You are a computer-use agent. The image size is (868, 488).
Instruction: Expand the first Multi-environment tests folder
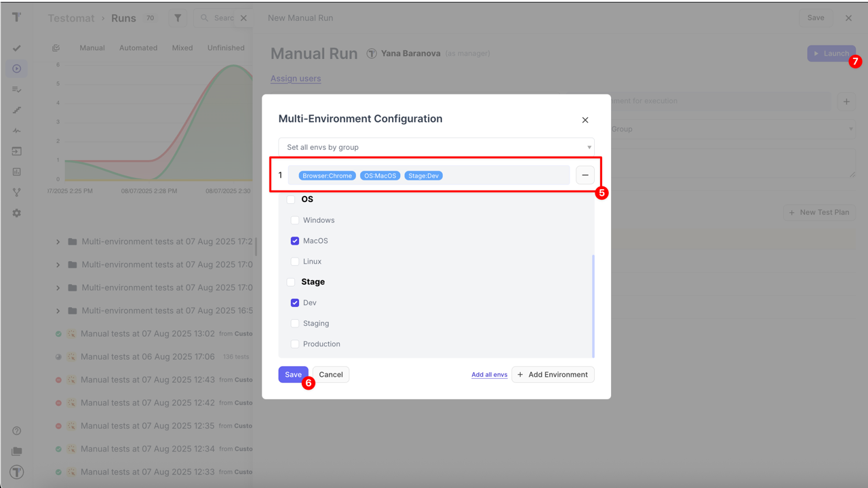(x=58, y=242)
